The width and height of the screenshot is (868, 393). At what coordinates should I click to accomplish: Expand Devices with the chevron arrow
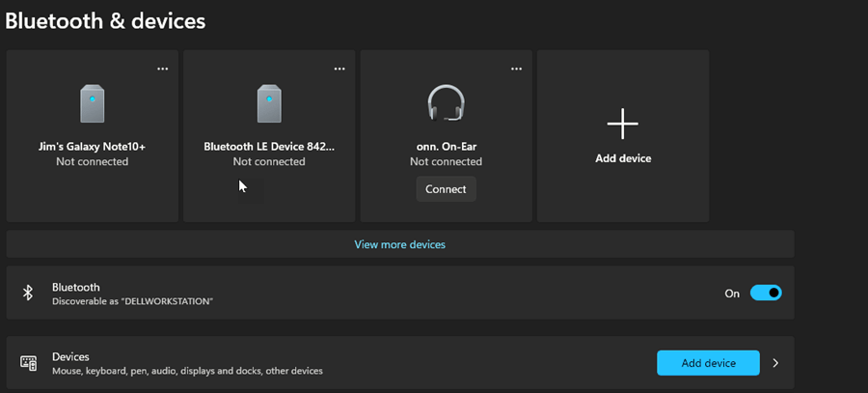click(775, 363)
